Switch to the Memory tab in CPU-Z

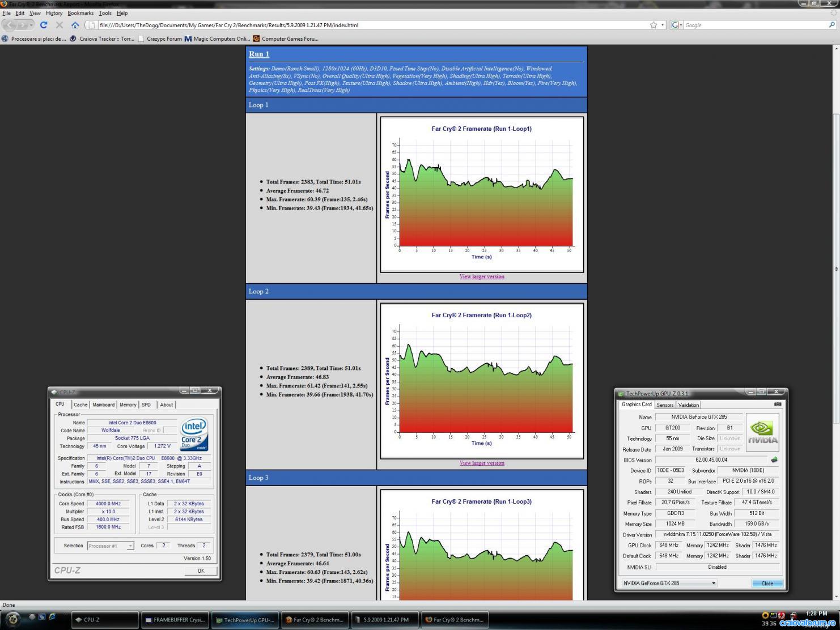click(128, 405)
